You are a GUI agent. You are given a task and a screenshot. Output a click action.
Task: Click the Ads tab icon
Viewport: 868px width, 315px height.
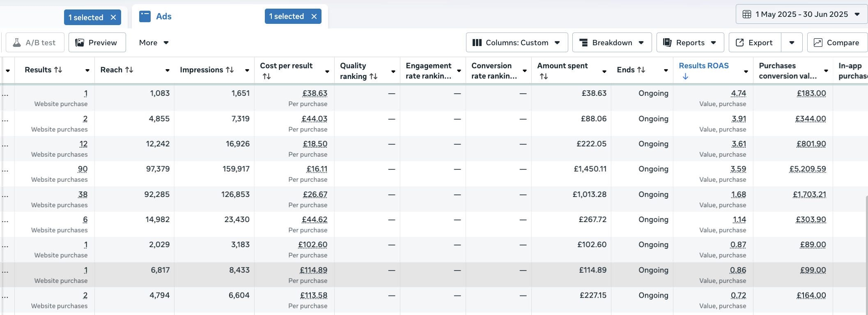(145, 16)
